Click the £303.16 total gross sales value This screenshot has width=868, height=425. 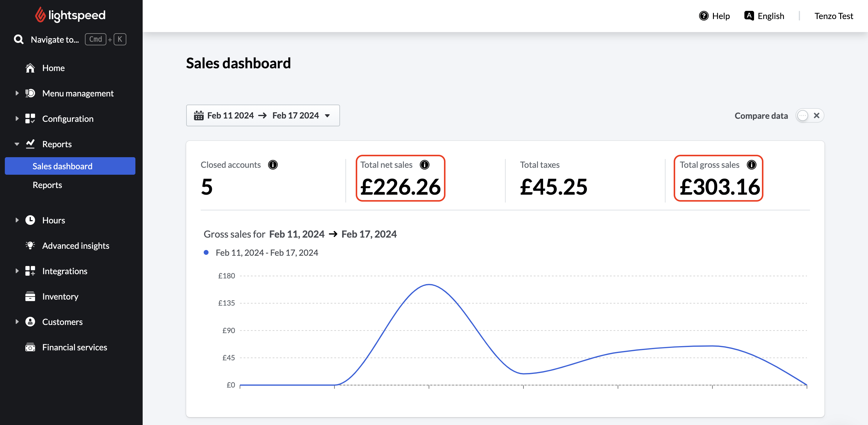(720, 187)
